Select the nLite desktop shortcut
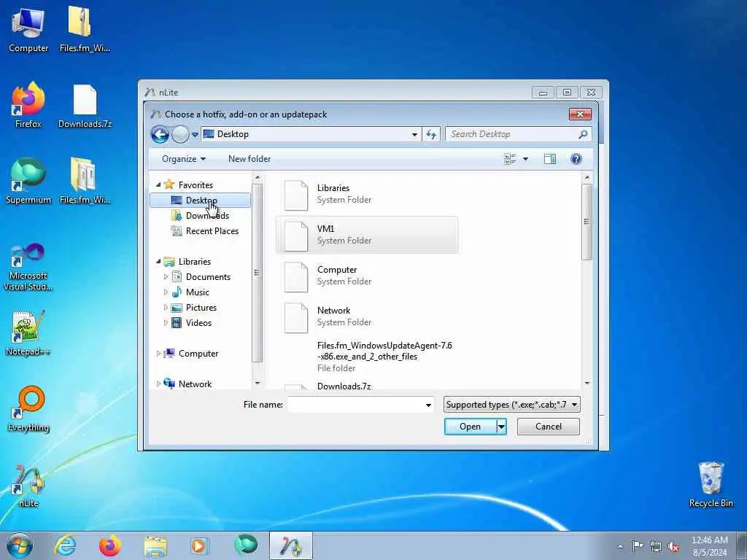Viewport: 747px width, 560px height. tap(28, 485)
